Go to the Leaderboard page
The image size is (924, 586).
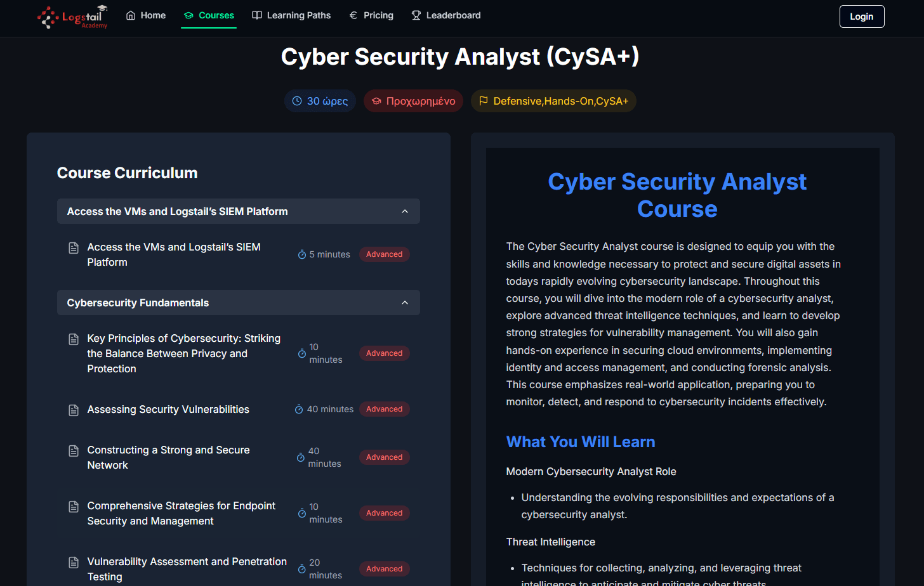[x=446, y=15]
